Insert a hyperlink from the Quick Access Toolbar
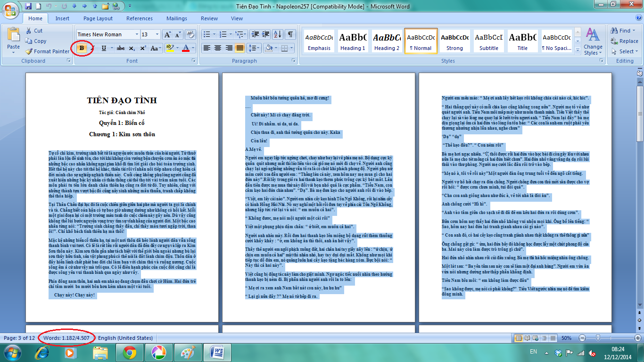 click(116, 6)
